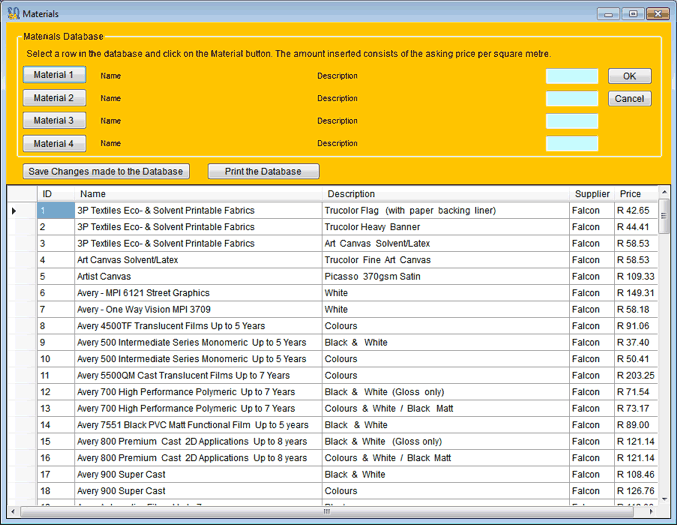Select the Material 4 price field
This screenshot has width=677, height=525.
point(572,144)
